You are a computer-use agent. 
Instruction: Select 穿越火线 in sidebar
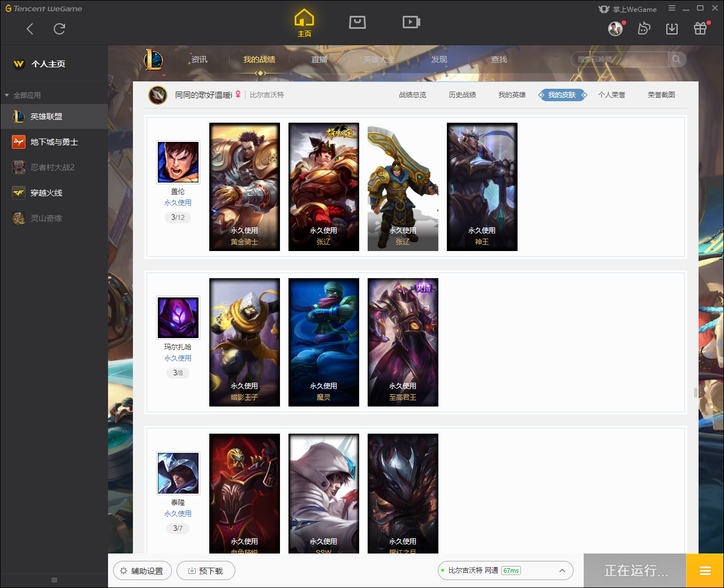click(x=54, y=193)
